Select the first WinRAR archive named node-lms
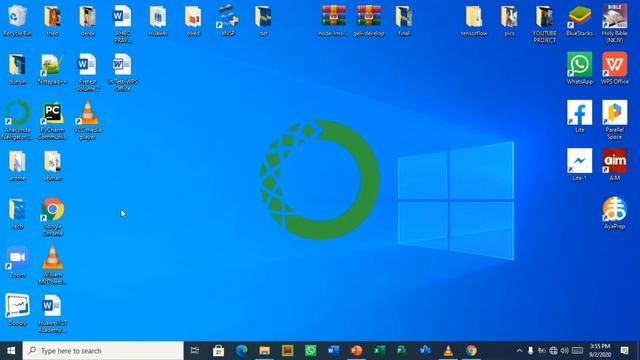This screenshot has height=360, width=640. [x=333, y=20]
